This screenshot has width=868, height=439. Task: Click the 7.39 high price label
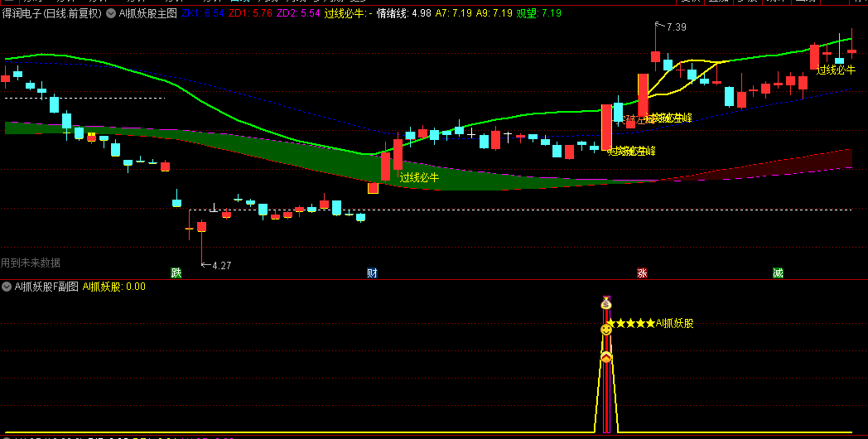coord(676,27)
